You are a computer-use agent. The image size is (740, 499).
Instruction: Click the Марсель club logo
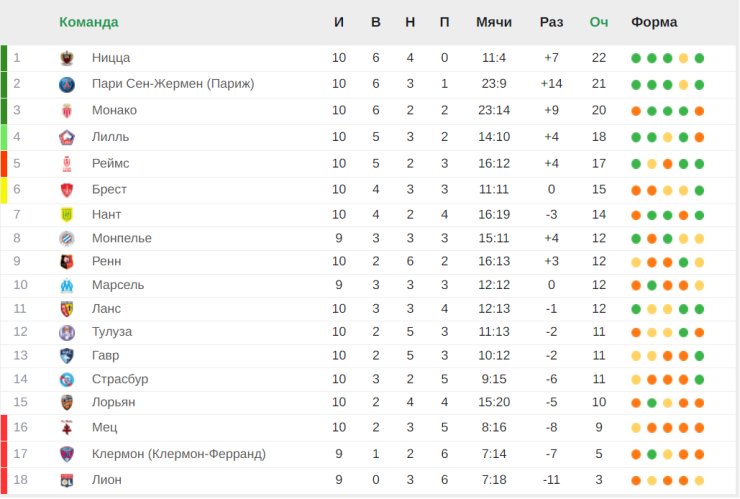coord(67,285)
